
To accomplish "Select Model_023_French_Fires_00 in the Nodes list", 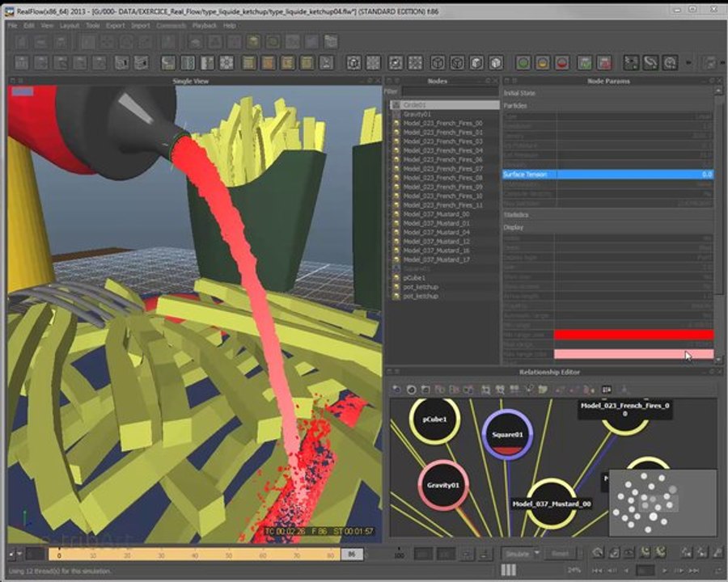I will pos(444,123).
